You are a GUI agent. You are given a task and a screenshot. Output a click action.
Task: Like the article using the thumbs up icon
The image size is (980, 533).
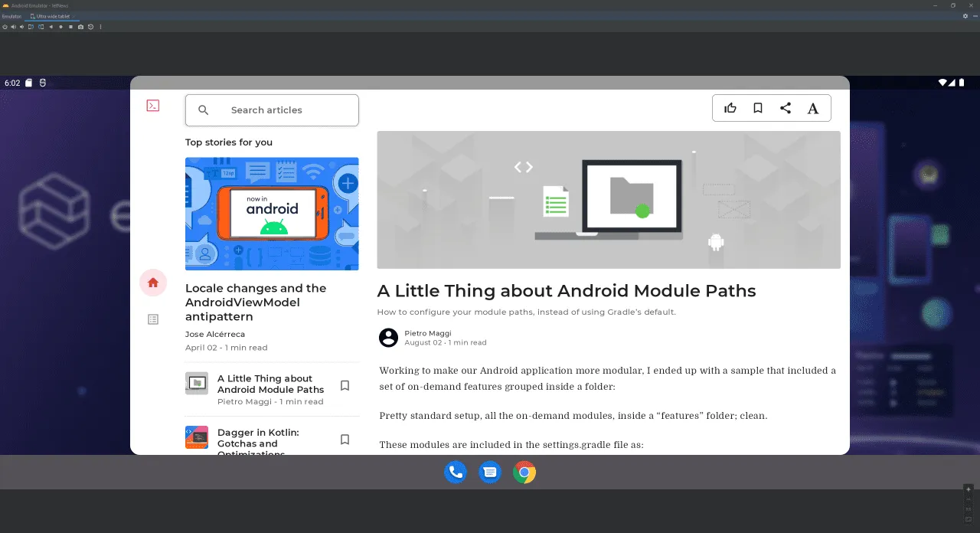coord(730,107)
